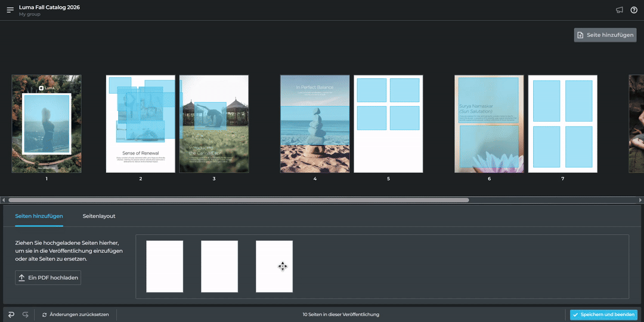Open the help question mark icon
The height and width of the screenshot is (322, 644).
tap(634, 10)
